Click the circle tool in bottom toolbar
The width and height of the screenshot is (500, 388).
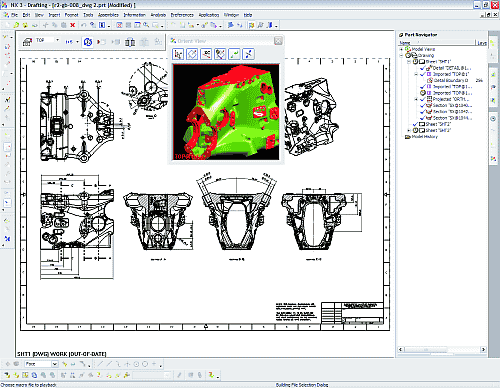point(145,364)
